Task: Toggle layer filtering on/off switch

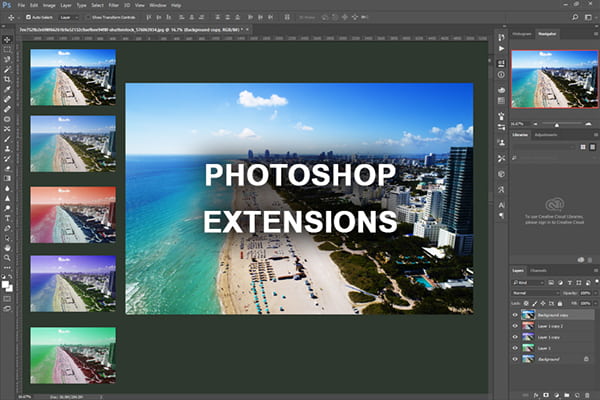Action: (596, 282)
